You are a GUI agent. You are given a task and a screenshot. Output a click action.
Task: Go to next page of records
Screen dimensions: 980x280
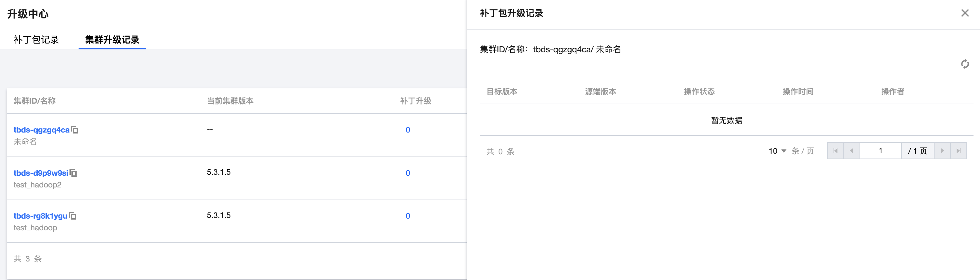coord(942,151)
